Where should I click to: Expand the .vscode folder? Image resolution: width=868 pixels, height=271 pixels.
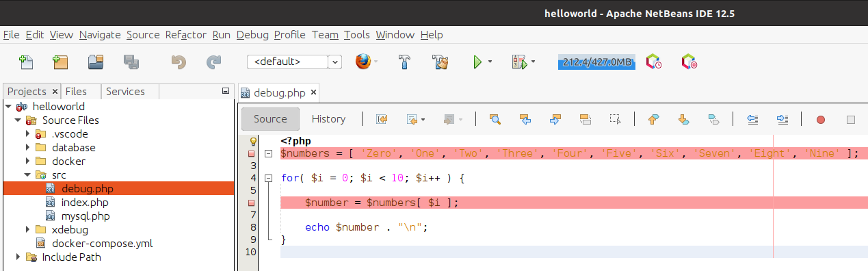point(28,134)
